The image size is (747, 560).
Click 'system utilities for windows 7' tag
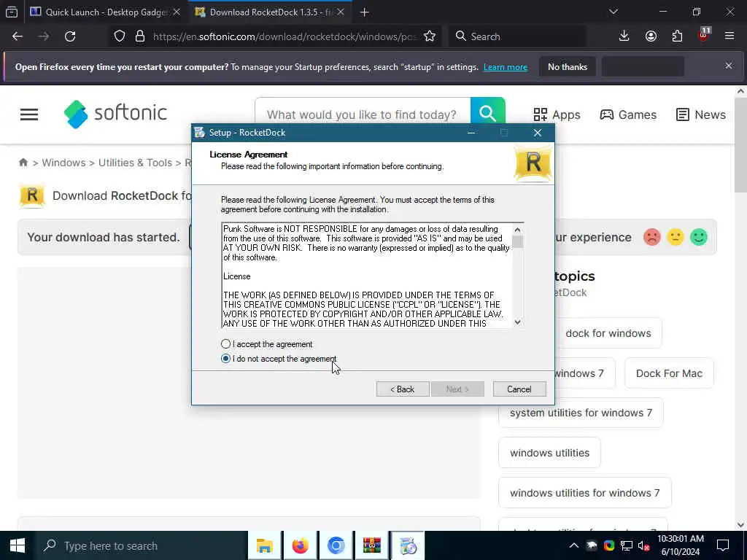581,413
